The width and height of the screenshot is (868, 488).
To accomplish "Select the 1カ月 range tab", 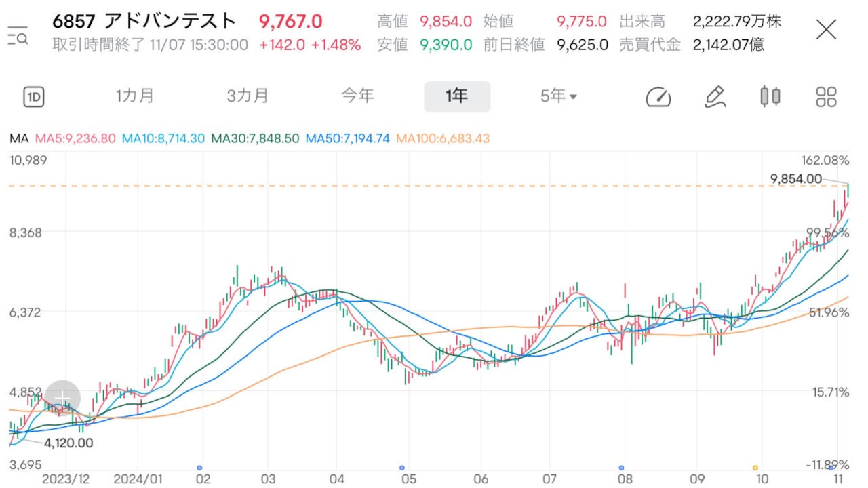I will coord(135,96).
